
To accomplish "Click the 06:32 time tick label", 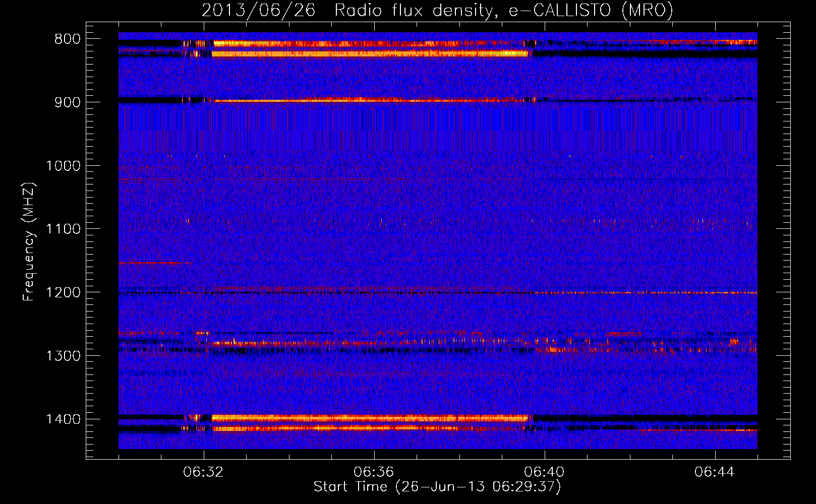I will pyautogui.click(x=203, y=472).
